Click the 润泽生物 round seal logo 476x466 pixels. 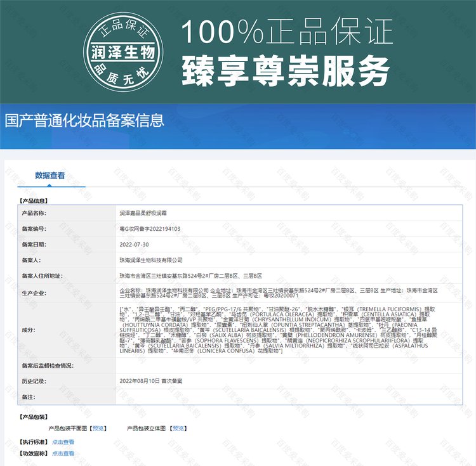pyautogui.click(x=123, y=52)
